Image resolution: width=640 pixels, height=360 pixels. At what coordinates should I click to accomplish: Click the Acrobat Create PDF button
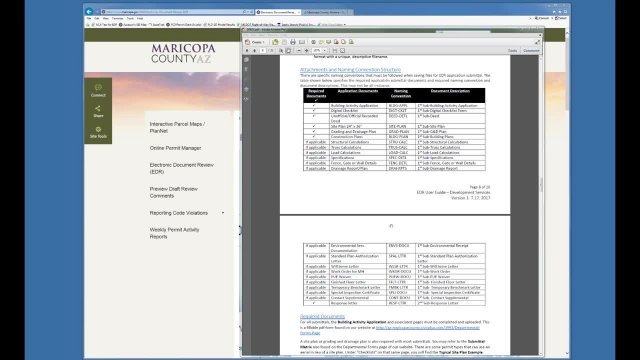pyautogui.click(x=255, y=42)
